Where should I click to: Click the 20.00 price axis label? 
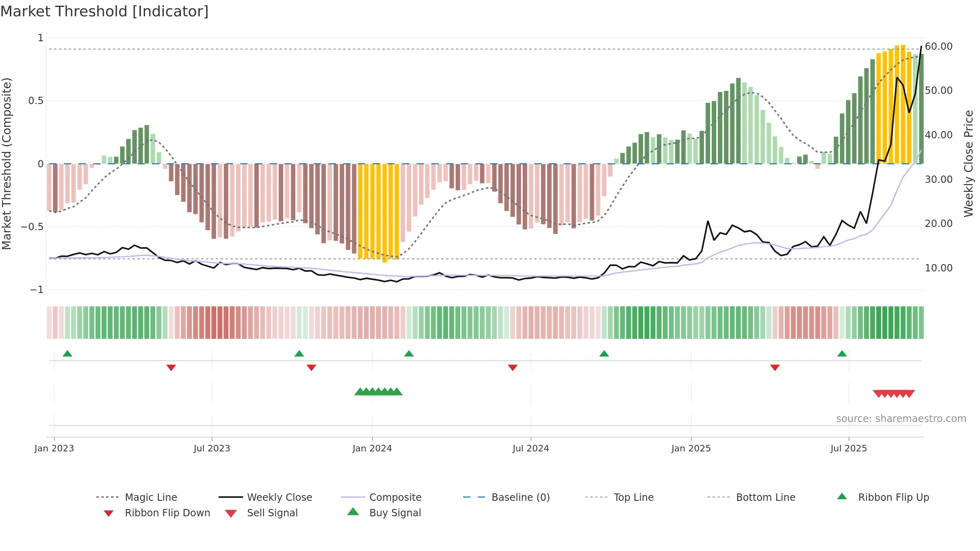tap(939, 223)
